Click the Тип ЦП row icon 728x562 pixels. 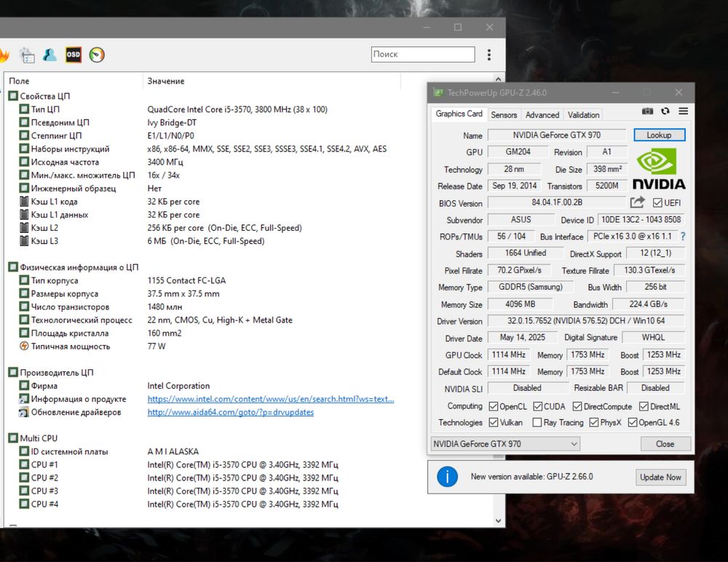(24, 109)
